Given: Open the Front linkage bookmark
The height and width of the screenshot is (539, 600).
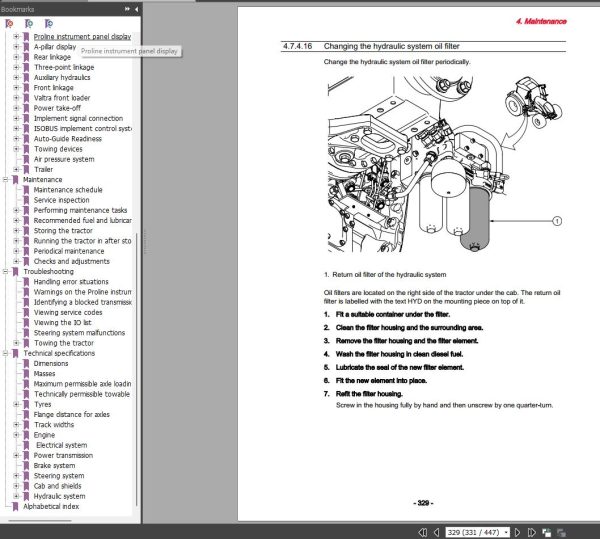Looking at the screenshot, I should [54, 88].
